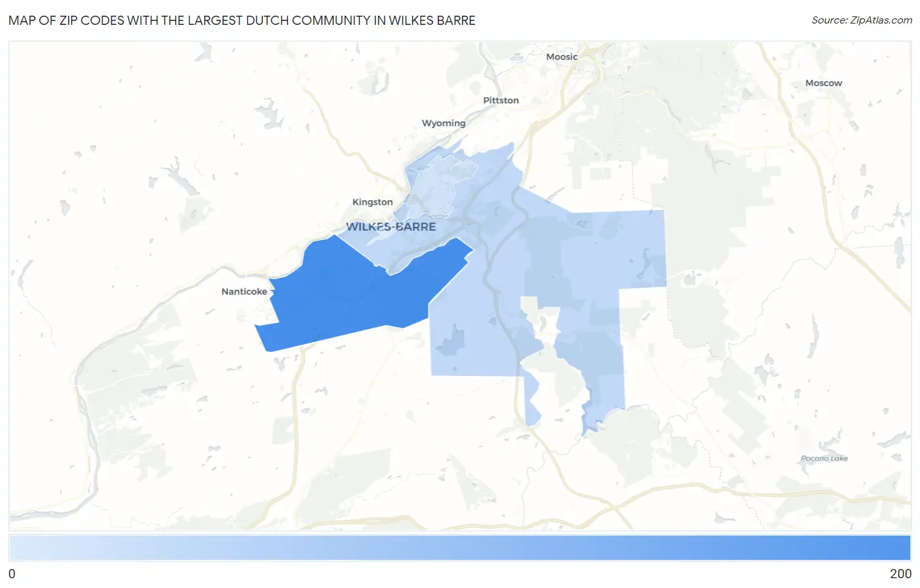Click the Pittston city label
This screenshot has height=588, width=920.
click(x=501, y=100)
